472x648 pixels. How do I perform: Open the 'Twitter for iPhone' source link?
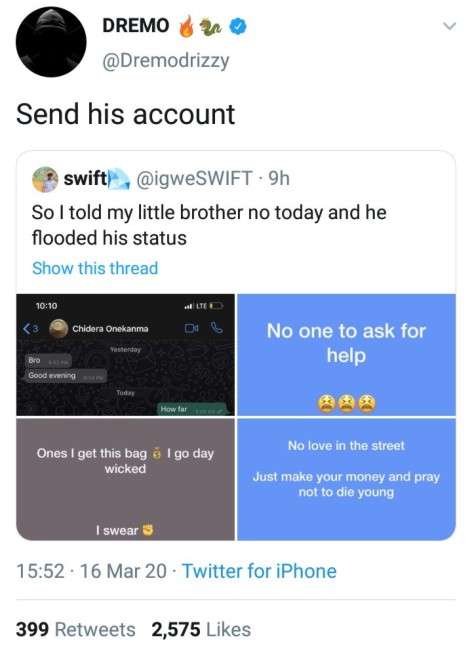(x=259, y=571)
